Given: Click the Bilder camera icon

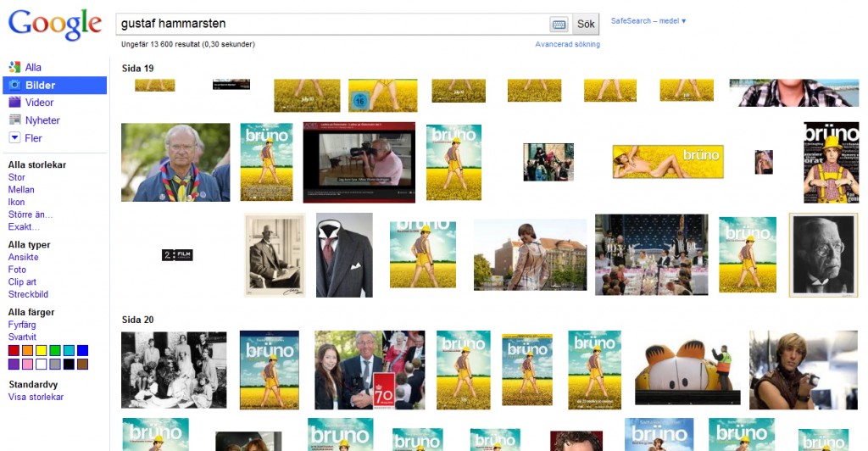Looking at the screenshot, I should click(15, 86).
